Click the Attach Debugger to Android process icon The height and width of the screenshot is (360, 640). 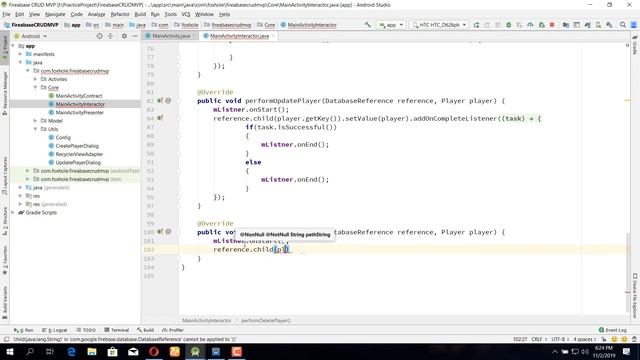(x=541, y=25)
